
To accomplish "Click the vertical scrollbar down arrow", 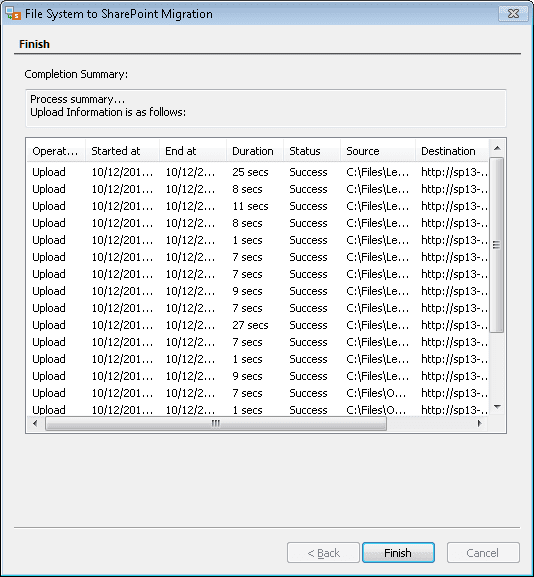I will coord(497,407).
